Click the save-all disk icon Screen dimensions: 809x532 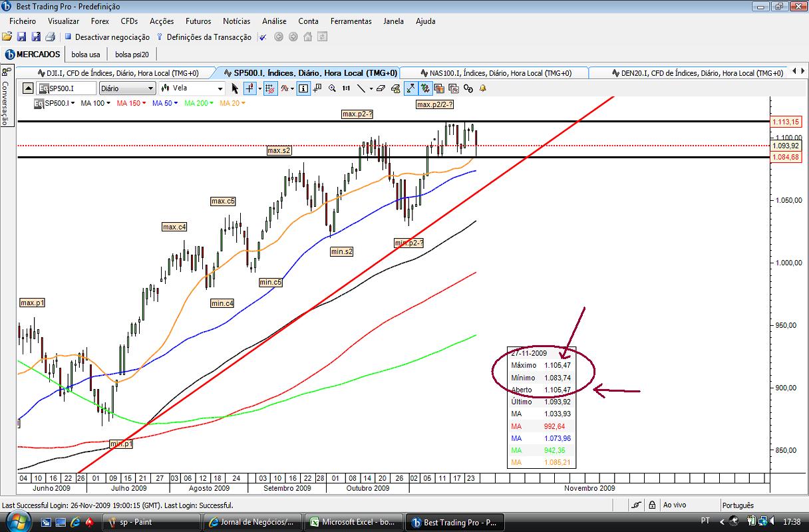pos(36,37)
